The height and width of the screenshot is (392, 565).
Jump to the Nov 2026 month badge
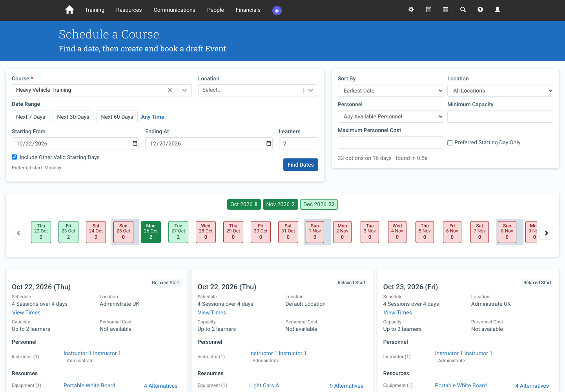tap(281, 204)
